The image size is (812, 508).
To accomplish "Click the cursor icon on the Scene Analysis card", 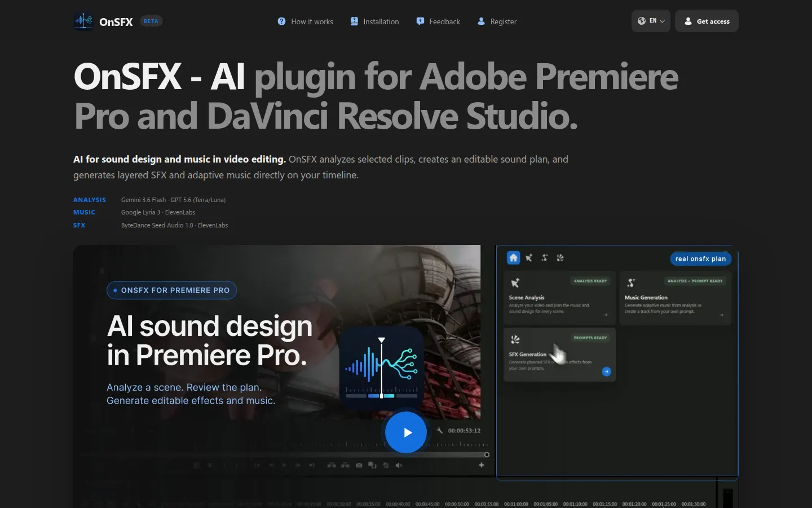I will [515, 283].
